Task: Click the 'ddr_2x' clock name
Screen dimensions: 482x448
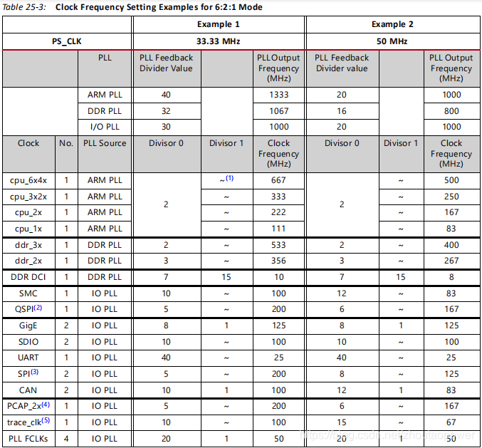Action: point(28,261)
